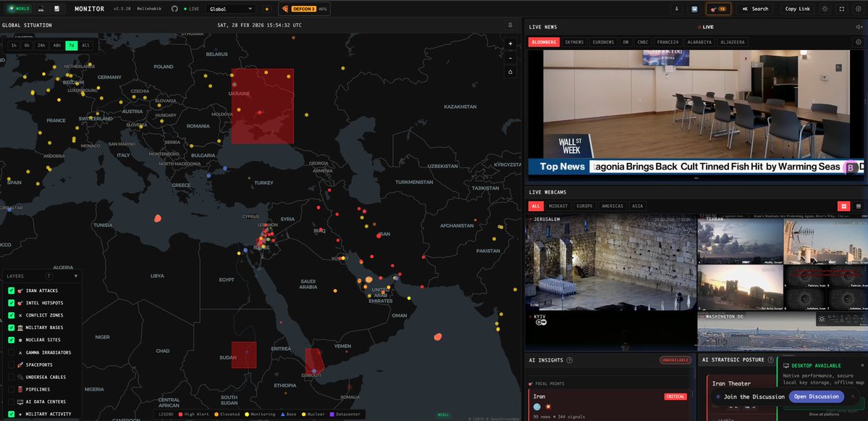Switch to the finance variant chart icon

(56, 9)
